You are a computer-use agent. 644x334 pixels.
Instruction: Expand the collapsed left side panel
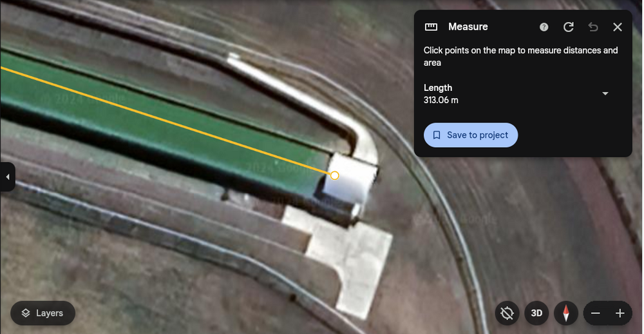(x=7, y=177)
